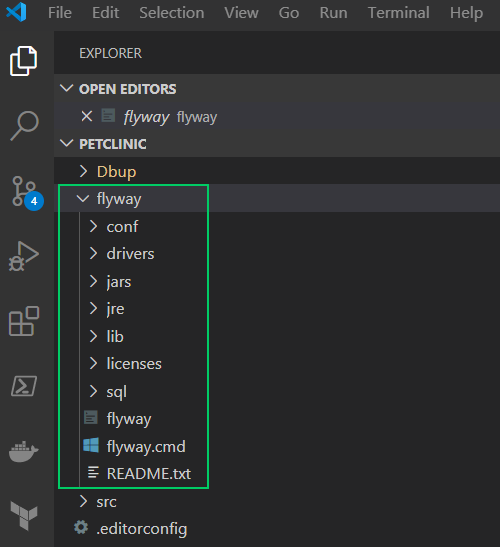Expand the jre folder
The image size is (500, 547).
(x=93, y=308)
